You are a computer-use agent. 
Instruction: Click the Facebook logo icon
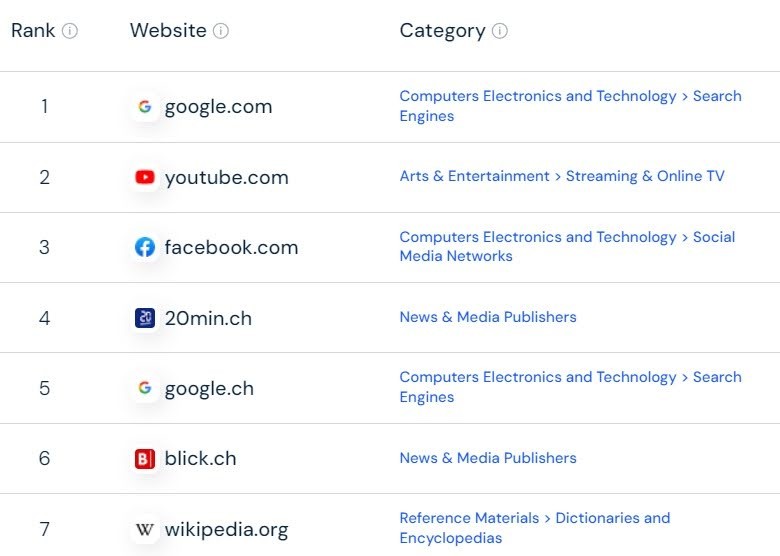(145, 247)
